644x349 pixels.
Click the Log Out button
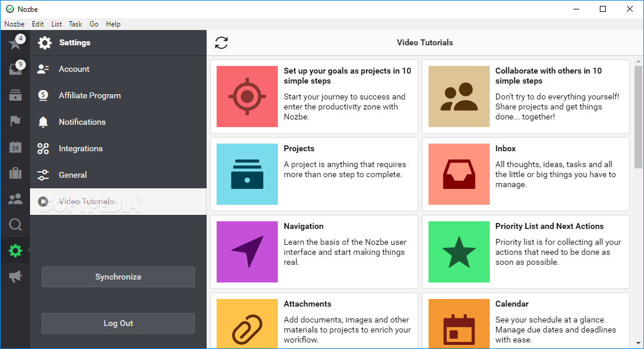pyautogui.click(x=118, y=323)
